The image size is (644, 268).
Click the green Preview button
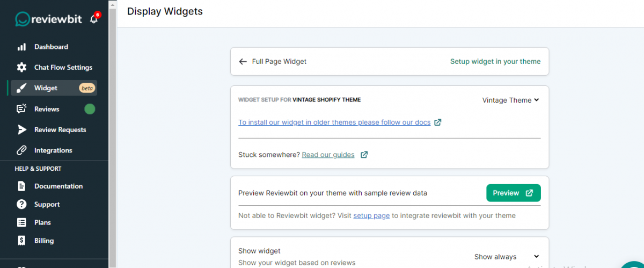[x=513, y=193]
